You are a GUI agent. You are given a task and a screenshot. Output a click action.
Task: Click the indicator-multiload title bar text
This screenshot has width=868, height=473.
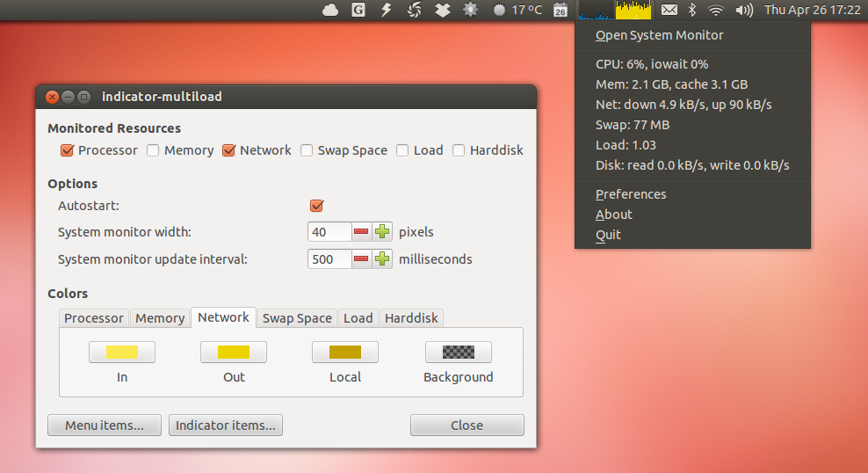[162, 97]
